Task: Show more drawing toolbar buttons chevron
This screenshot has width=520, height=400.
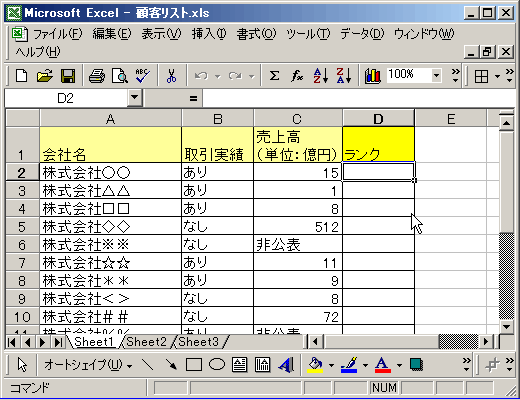Action: [x=466, y=365]
